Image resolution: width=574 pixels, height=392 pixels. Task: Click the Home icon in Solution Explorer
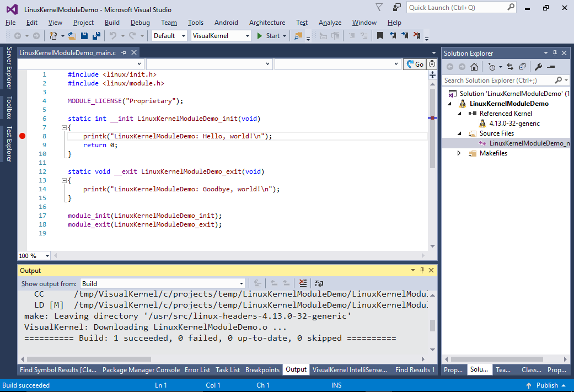[x=474, y=67]
